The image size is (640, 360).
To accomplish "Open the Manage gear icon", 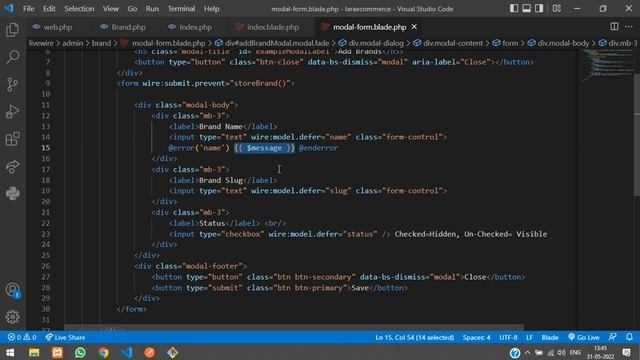I will (x=13, y=317).
